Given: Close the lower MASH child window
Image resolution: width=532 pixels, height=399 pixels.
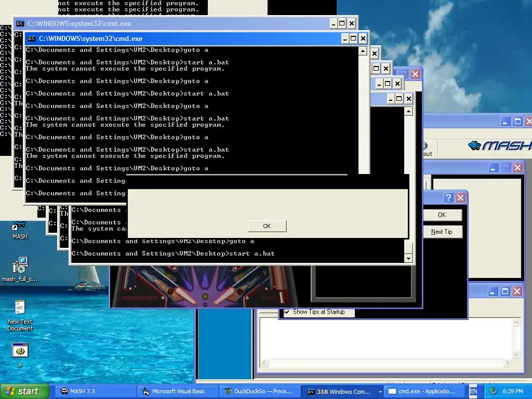Looking at the screenshot, I should [517, 291].
